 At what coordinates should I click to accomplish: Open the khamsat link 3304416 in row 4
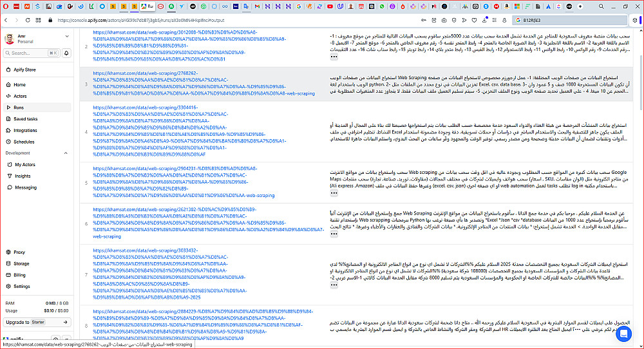click(189, 131)
